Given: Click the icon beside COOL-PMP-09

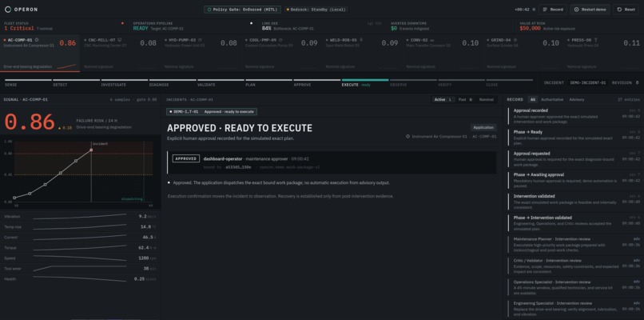Looking at the screenshot, I should click(280, 40).
